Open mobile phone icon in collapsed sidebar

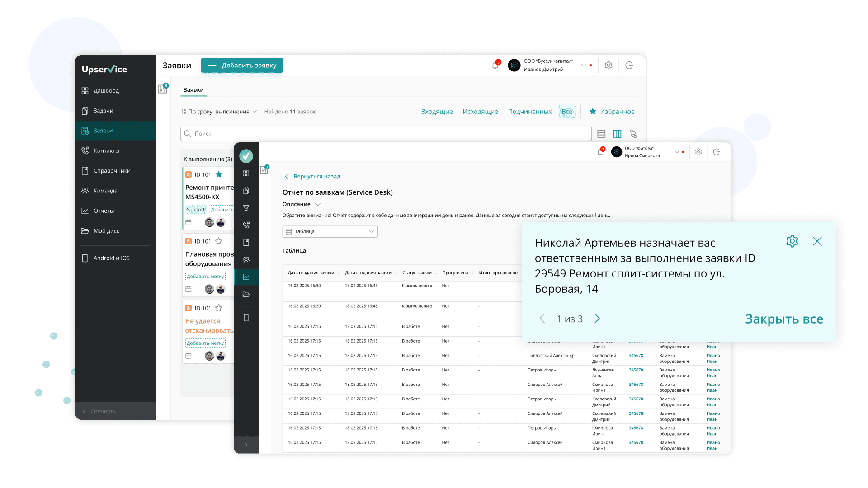(246, 318)
